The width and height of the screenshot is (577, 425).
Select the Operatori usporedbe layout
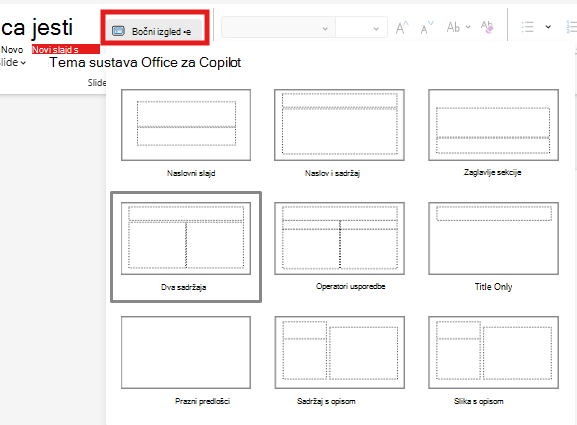339,246
